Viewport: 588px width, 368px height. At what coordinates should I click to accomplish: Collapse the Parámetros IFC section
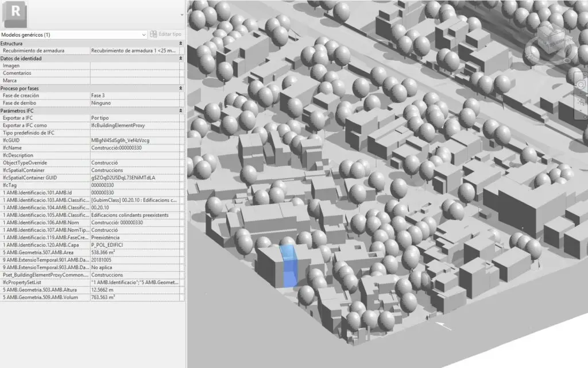181,110
